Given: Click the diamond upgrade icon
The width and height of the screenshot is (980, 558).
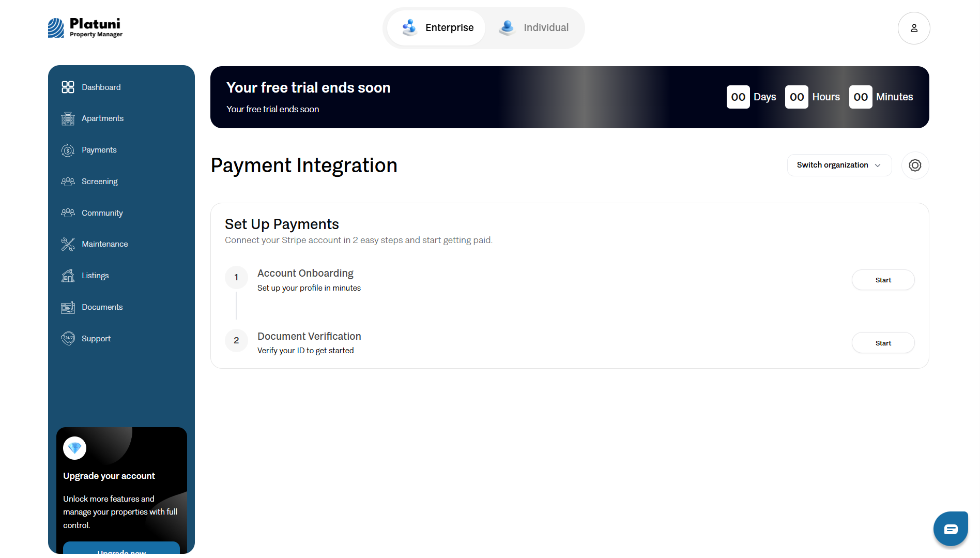Looking at the screenshot, I should (74, 448).
